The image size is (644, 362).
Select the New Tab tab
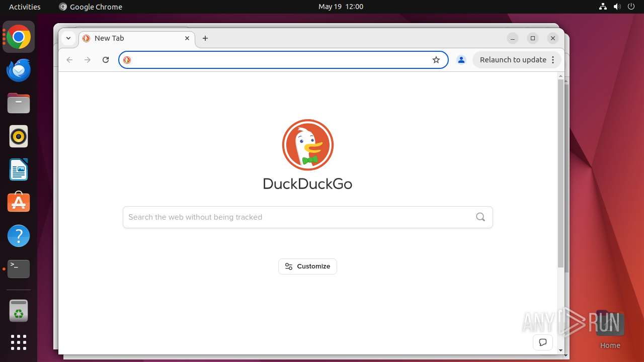[x=136, y=38]
